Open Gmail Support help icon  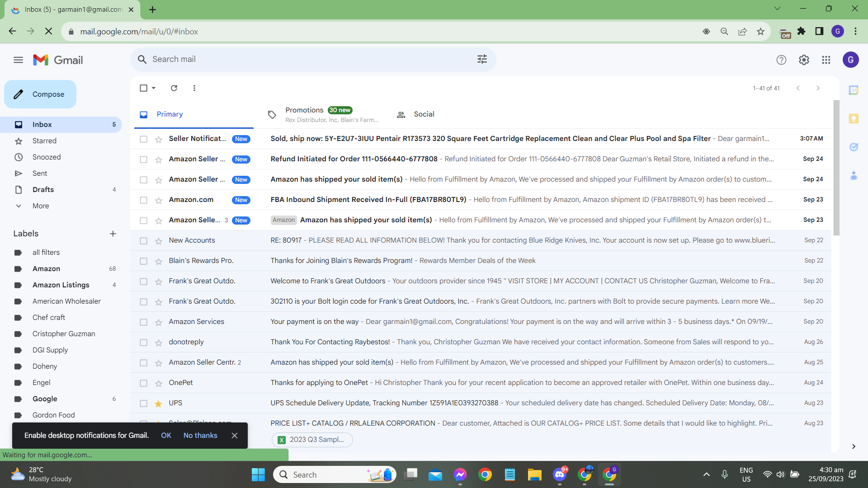pyautogui.click(x=781, y=60)
